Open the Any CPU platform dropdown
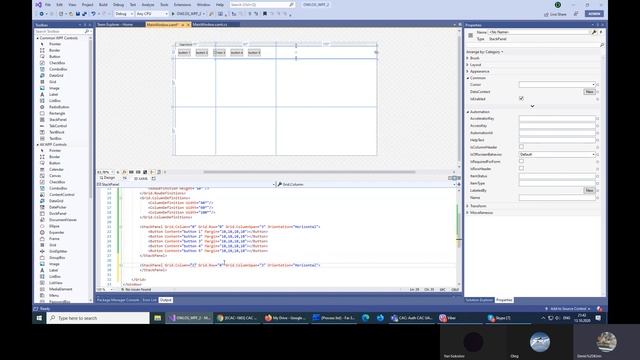Image resolution: width=640 pixels, height=360 pixels. pos(152,14)
